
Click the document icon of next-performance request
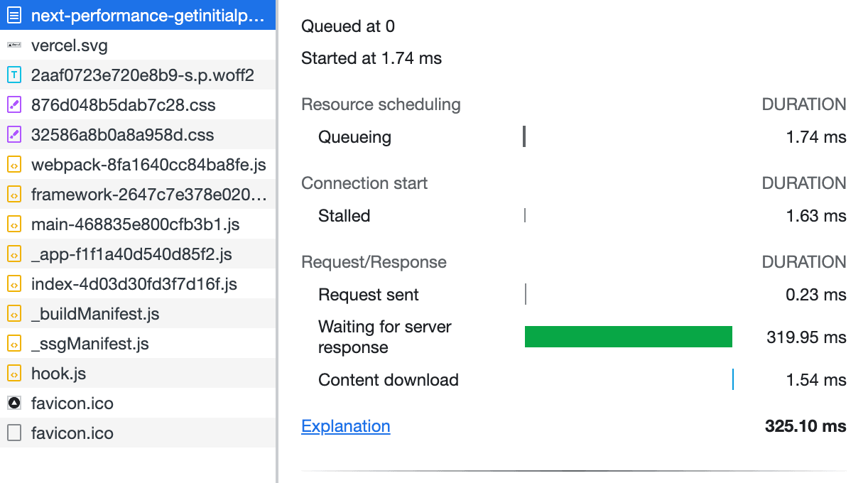click(14, 16)
